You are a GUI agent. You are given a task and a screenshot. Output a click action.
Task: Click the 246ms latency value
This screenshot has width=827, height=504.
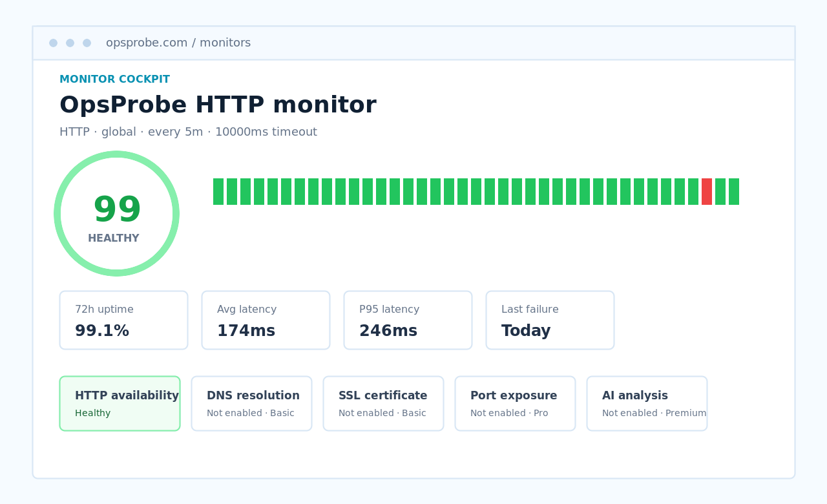pyautogui.click(x=388, y=331)
